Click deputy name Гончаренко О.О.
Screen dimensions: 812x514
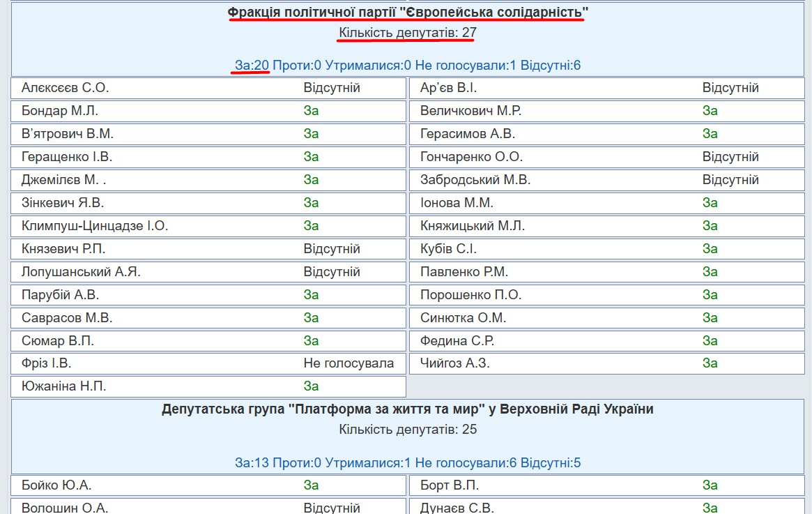tap(471, 156)
